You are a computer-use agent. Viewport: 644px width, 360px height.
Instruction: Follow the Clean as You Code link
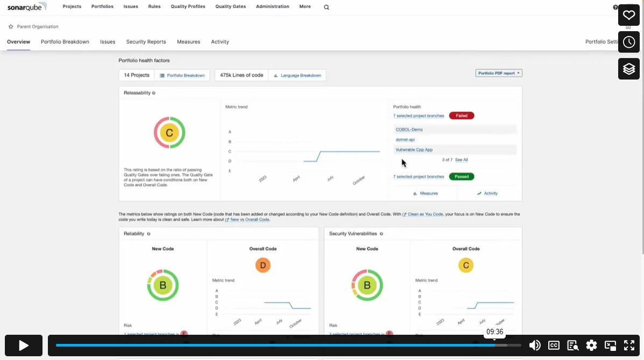(x=423, y=214)
